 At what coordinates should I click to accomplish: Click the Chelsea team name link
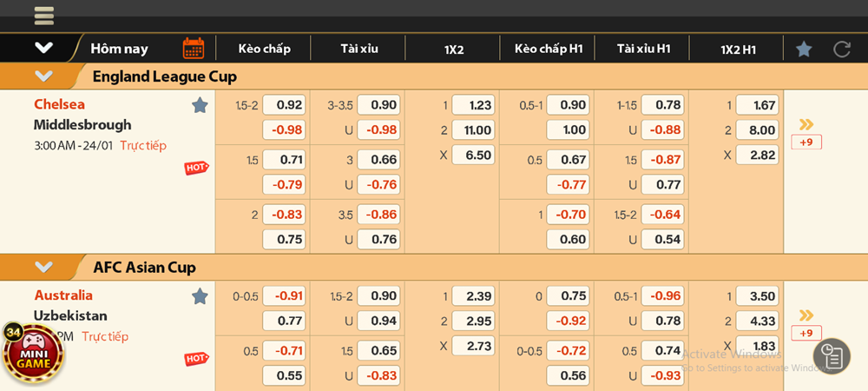[x=59, y=104]
